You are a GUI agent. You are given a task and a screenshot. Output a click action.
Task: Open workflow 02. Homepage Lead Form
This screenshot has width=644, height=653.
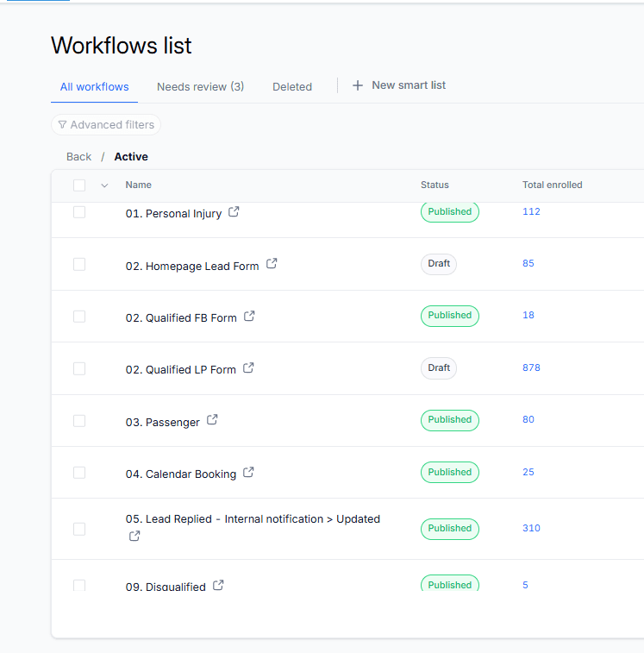(x=192, y=266)
